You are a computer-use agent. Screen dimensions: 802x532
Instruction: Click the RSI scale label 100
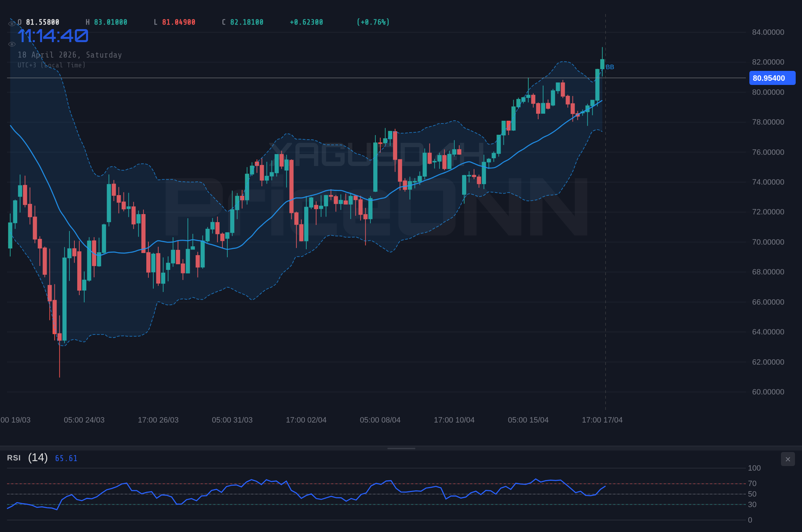[x=754, y=468]
